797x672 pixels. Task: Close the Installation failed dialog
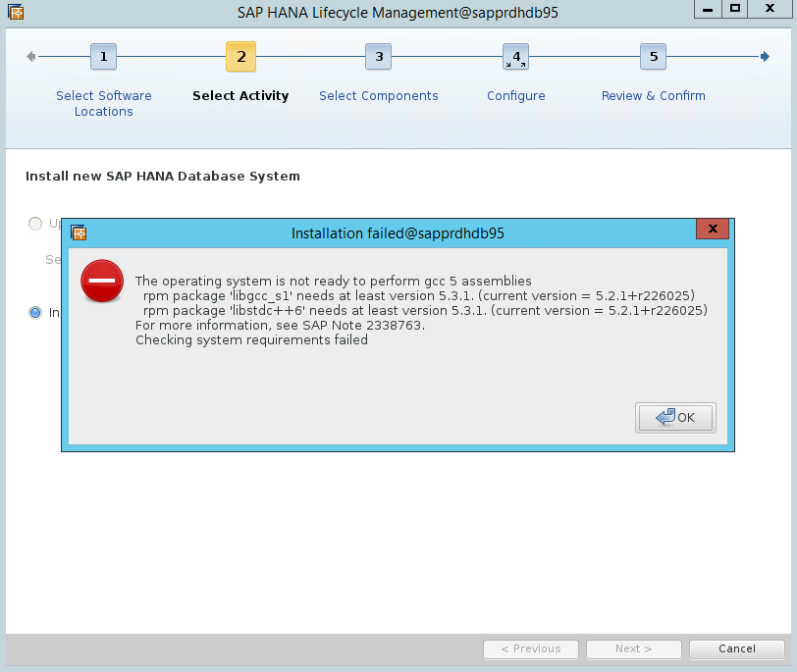pyautogui.click(x=713, y=229)
